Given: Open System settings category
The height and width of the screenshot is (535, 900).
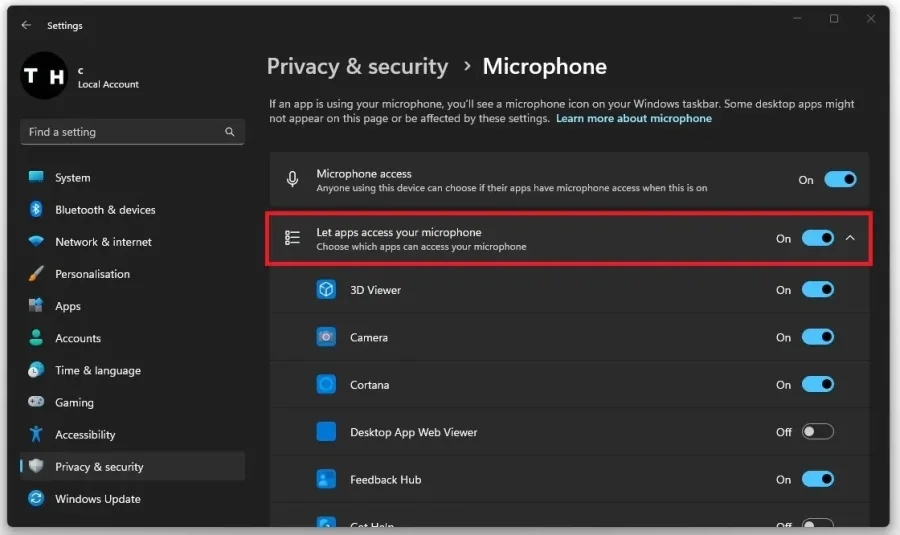Looking at the screenshot, I should (x=133, y=177).
